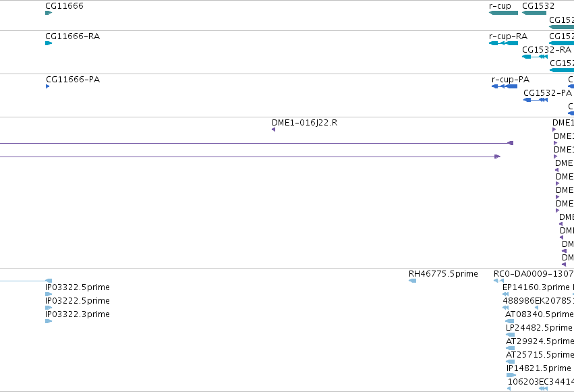This screenshot has width=574, height=392.
Task: Select the r-cup-RA transcript glyph
Action: coord(503,43)
